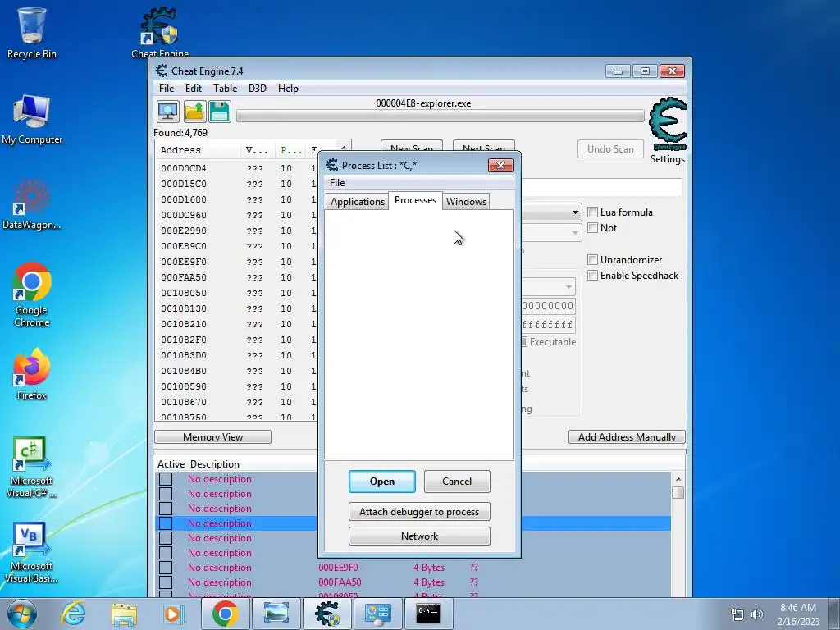Click the Load table folder icon

(x=194, y=112)
